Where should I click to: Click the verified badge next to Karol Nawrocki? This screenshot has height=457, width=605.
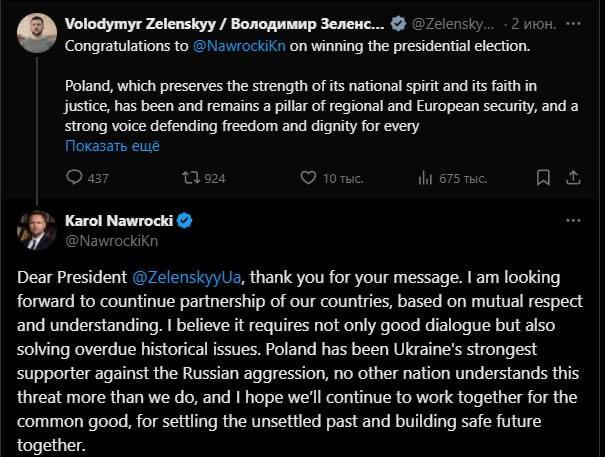(x=185, y=221)
